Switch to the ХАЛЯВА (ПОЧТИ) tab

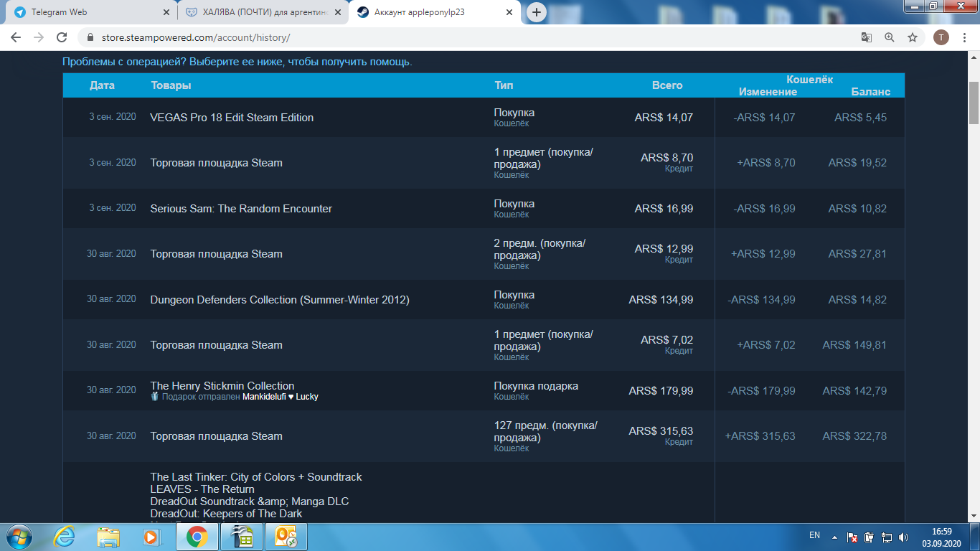(263, 12)
